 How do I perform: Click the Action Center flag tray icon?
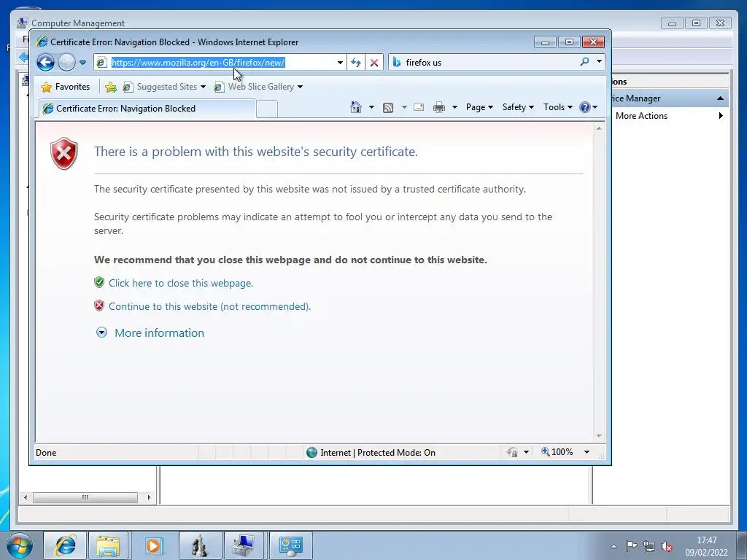[631, 546]
